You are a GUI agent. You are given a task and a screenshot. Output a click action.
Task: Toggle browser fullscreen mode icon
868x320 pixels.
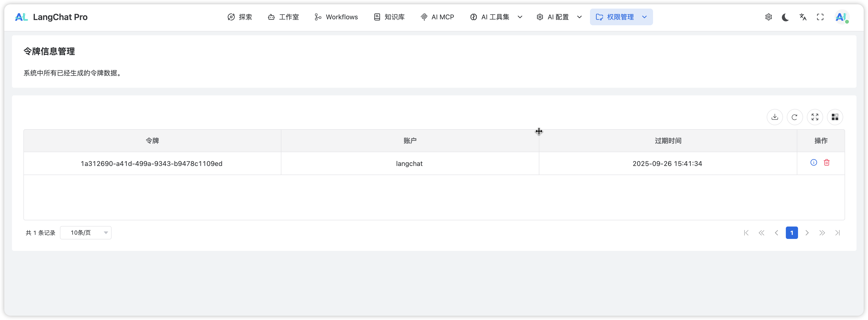tap(820, 17)
